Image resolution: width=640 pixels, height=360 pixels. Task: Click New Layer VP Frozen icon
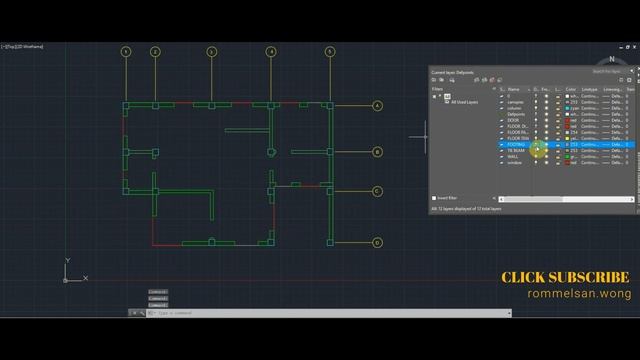click(484, 80)
